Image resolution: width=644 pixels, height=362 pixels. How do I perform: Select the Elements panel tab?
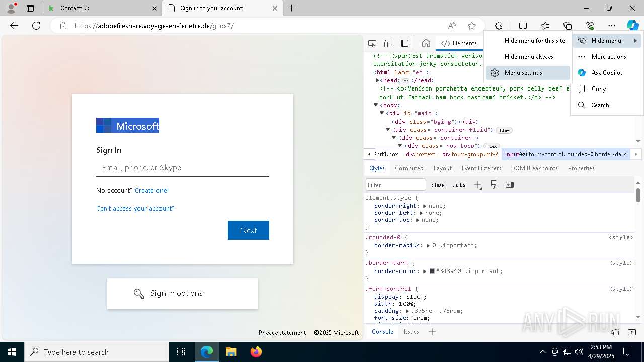click(459, 43)
